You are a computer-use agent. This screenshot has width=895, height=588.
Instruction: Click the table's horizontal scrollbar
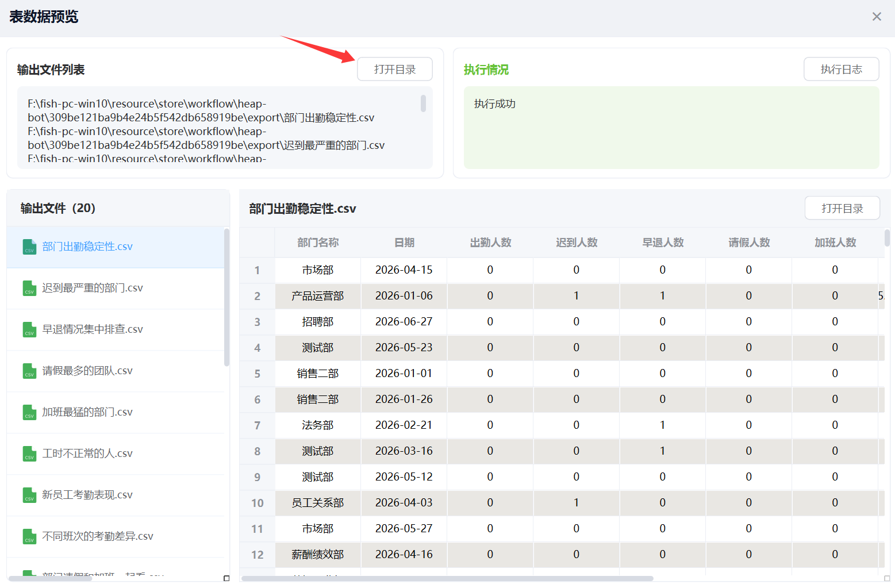[447, 578]
